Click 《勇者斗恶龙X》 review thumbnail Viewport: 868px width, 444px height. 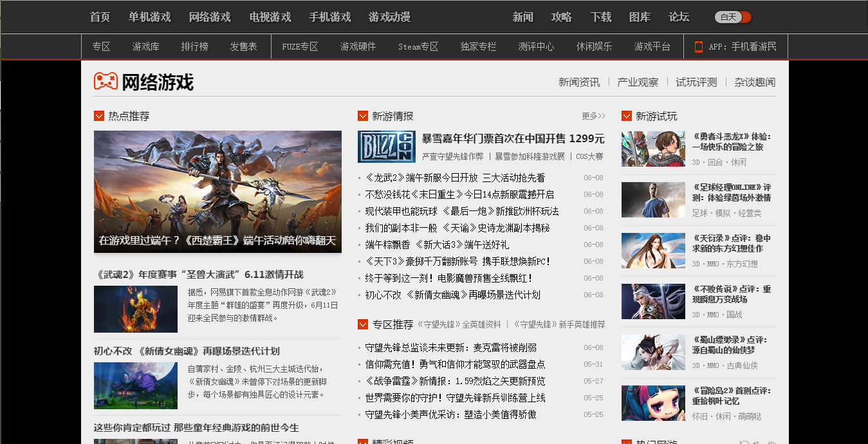coord(653,149)
